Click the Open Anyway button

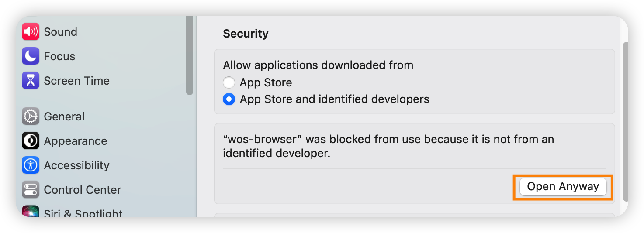point(563,187)
